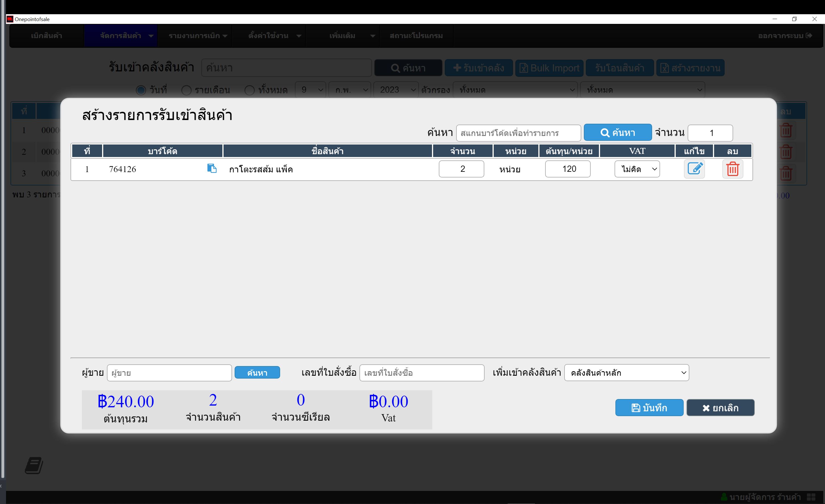Click trash icon in background row 2

(x=786, y=152)
